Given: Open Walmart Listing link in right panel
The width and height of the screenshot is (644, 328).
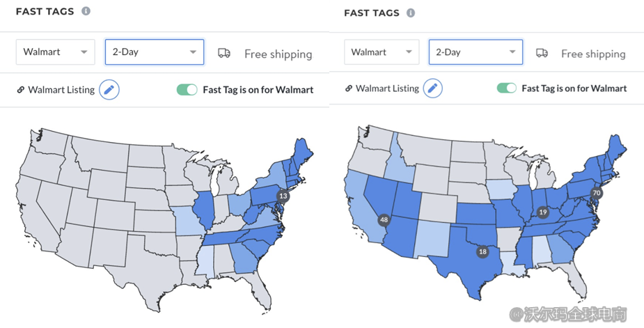Looking at the screenshot, I should [387, 88].
